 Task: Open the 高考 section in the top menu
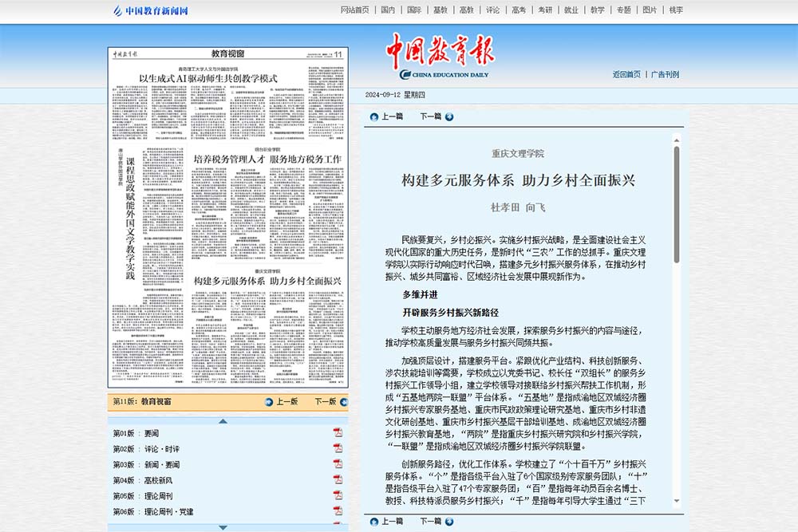click(517, 10)
